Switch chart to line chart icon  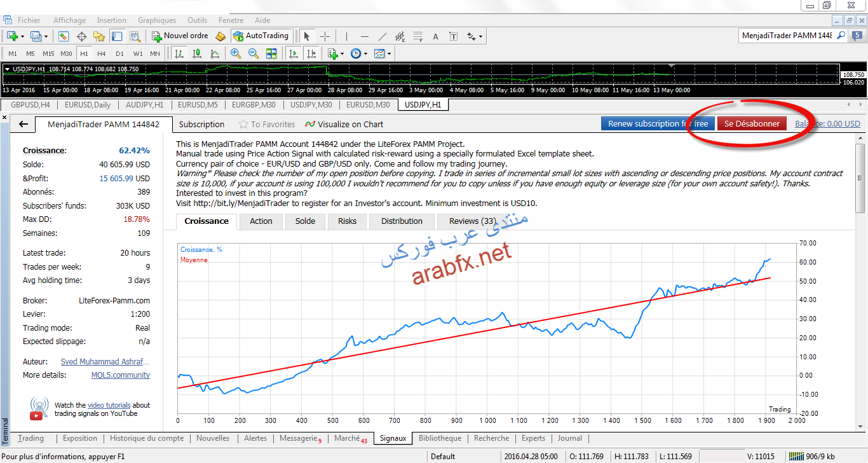pos(215,53)
